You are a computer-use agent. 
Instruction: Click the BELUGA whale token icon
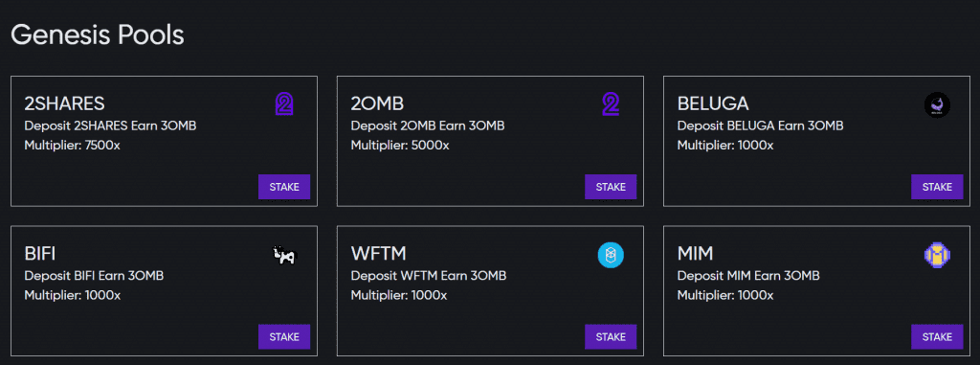pyautogui.click(x=937, y=105)
